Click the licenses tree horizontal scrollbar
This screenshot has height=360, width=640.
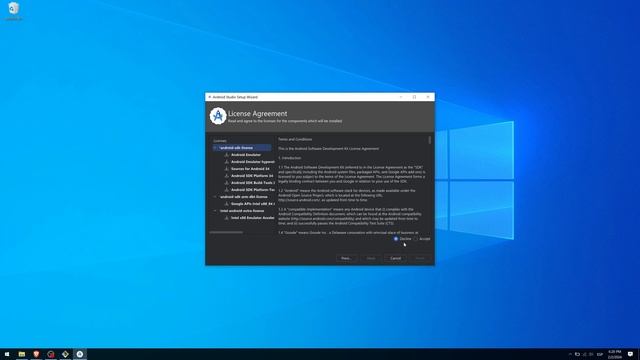pos(226,233)
